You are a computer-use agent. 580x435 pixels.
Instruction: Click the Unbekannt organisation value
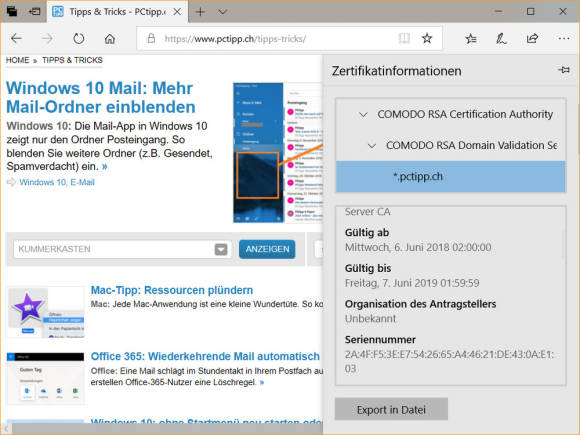[x=370, y=318]
